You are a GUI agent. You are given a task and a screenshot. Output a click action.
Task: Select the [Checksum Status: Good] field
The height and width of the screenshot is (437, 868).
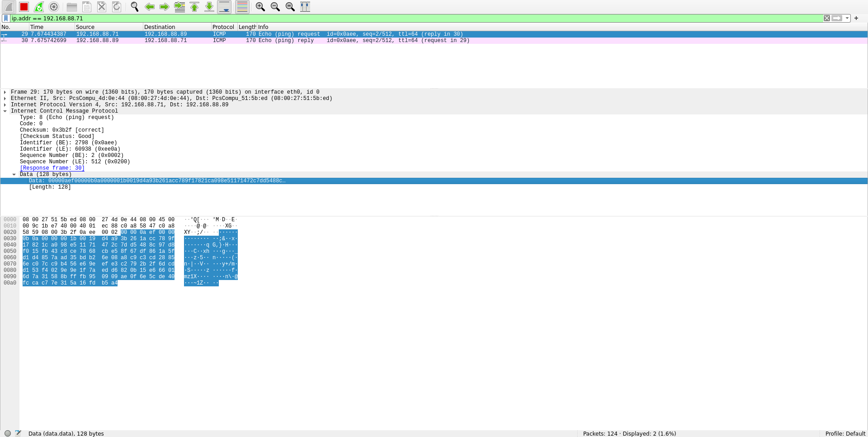[x=57, y=136]
